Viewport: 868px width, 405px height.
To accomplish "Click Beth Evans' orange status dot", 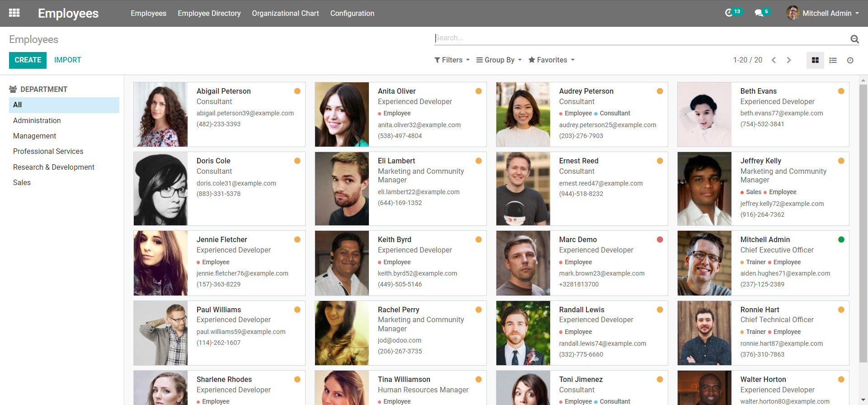I will coord(841,91).
